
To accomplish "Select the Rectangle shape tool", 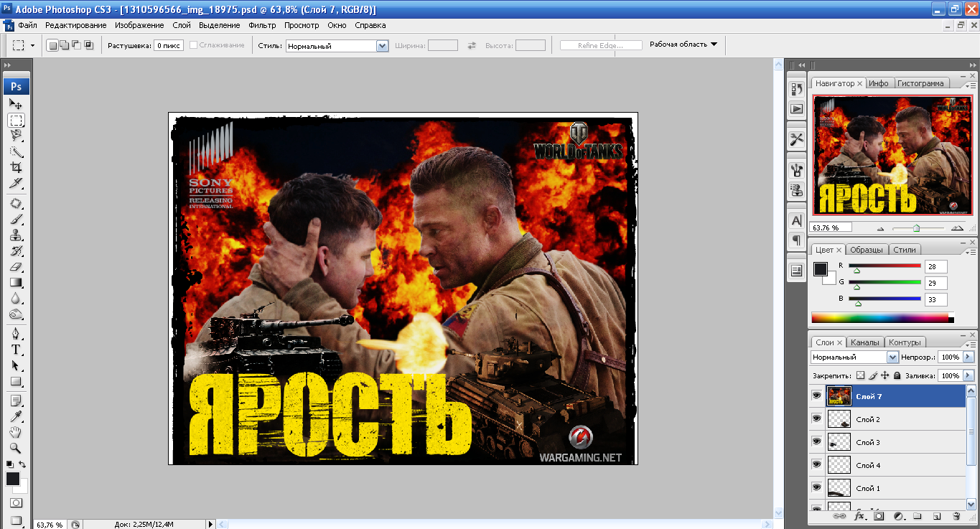I will point(16,382).
